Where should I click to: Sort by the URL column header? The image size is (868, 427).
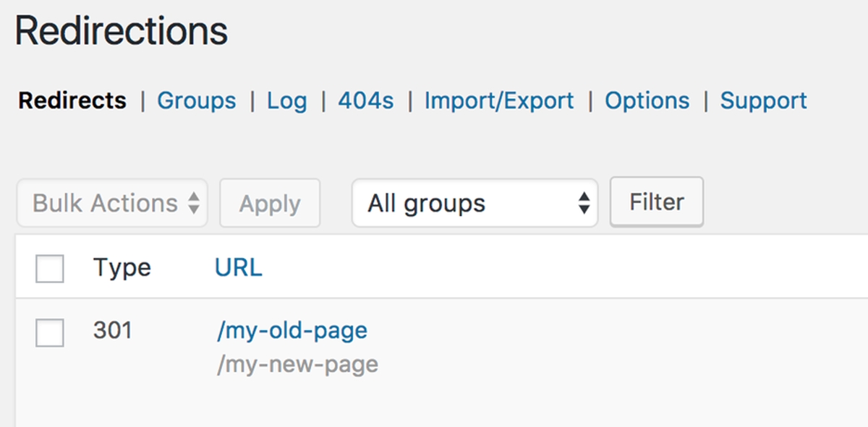coord(238,268)
